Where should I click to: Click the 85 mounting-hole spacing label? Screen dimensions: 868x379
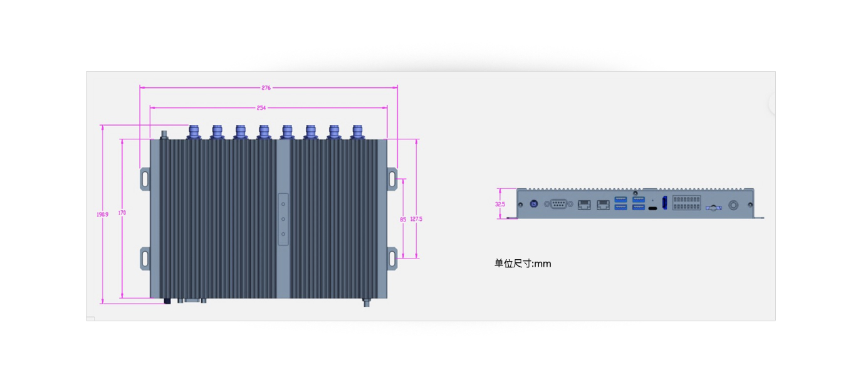(x=403, y=219)
